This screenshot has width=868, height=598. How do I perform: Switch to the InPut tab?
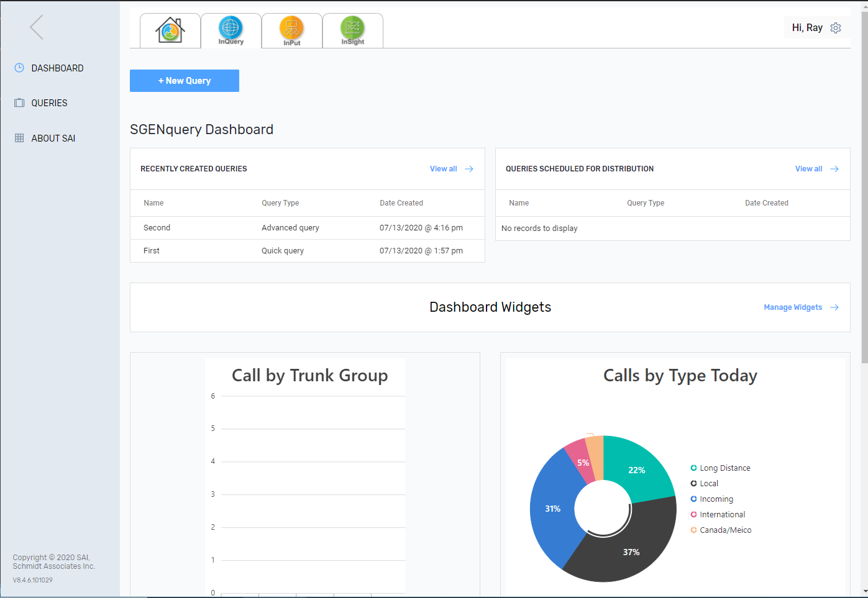click(292, 30)
